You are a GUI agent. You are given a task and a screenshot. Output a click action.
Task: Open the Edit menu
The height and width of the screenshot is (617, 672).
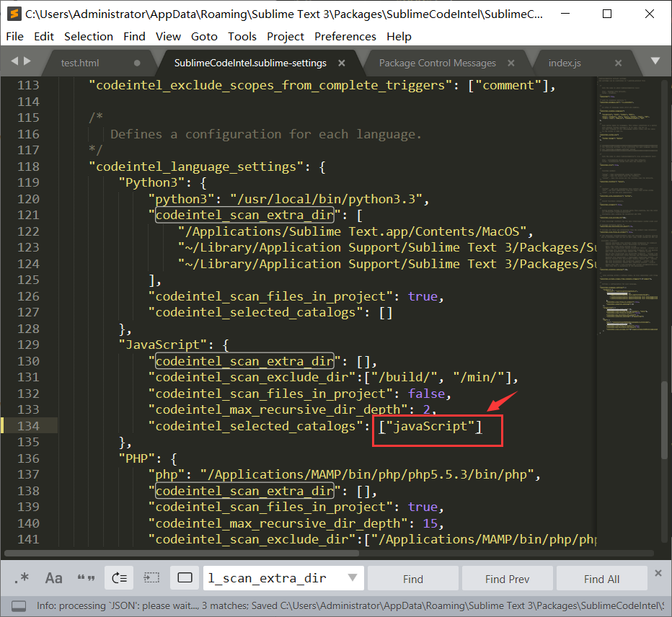[x=44, y=37]
